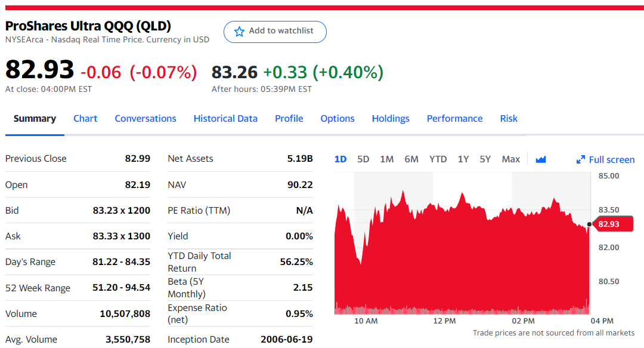Click the Bid value 83.23 x 1200
Image resolution: width=644 pixels, height=348 pixels.
[x=122, y=210]
